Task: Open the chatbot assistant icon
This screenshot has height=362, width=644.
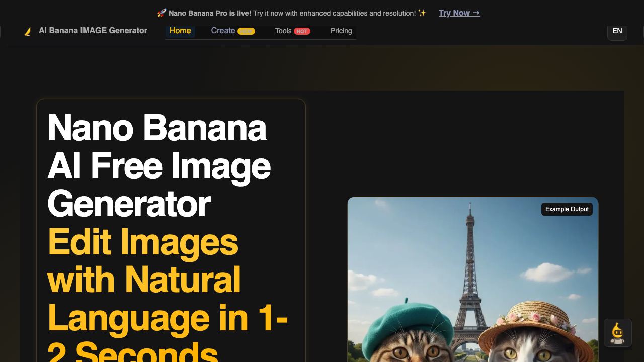Action: pyautogui.click(x=618, y=333)
